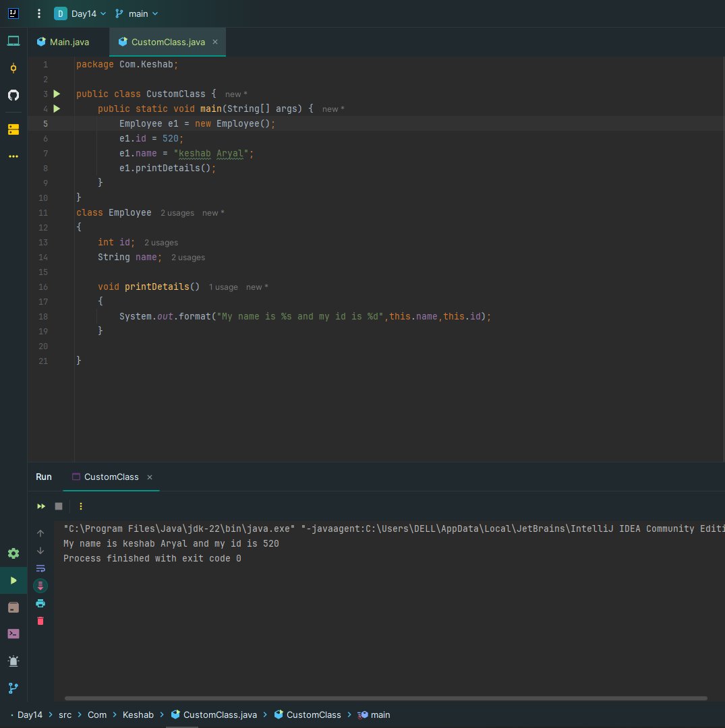
Task: Click the CustomClass class breadcrumb
Action: point(308,715)
